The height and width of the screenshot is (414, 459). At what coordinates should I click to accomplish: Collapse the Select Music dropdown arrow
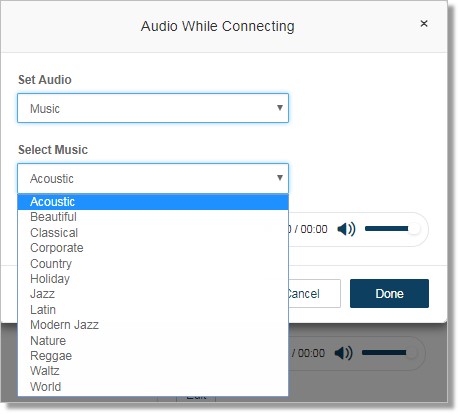point(280,178)
